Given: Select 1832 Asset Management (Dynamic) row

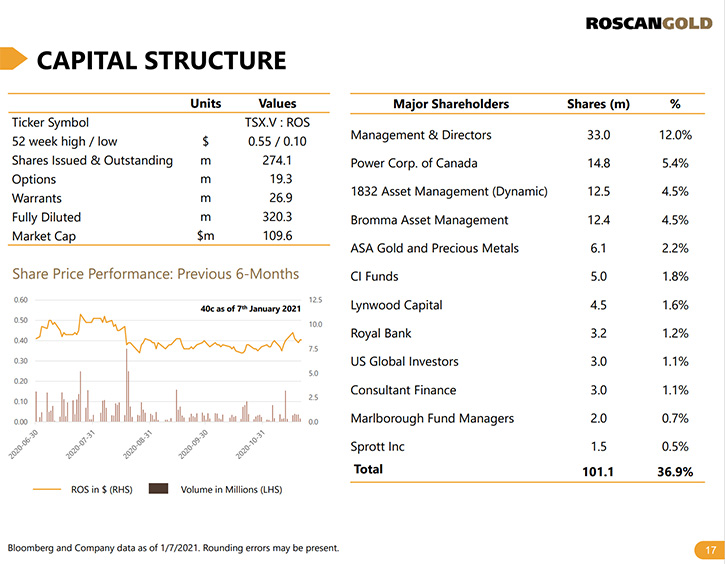Looking at the screenshot, I should click(x=528, y=191).
